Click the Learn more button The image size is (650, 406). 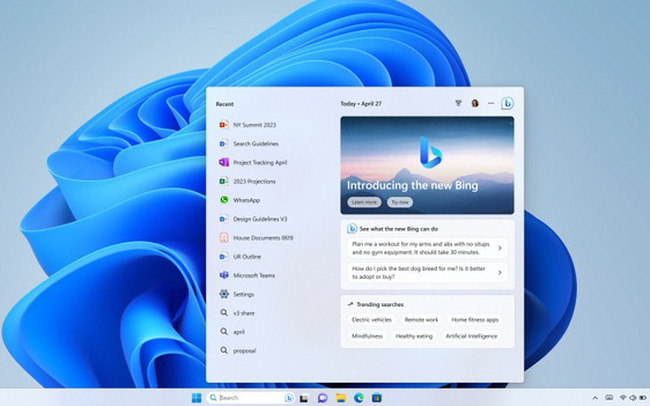pyautogui.click(x=363, y=202)
